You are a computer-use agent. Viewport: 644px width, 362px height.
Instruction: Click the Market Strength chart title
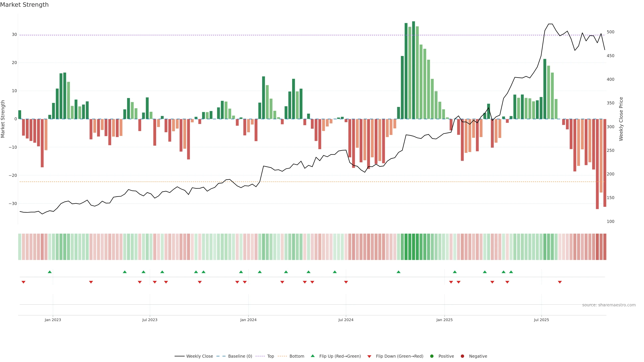click(24, 5)
